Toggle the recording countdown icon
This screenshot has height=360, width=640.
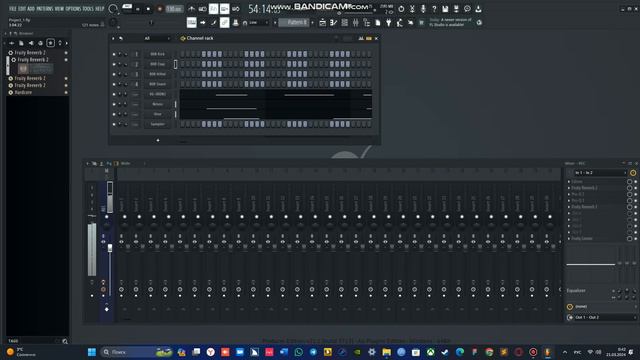click(213, 9)
